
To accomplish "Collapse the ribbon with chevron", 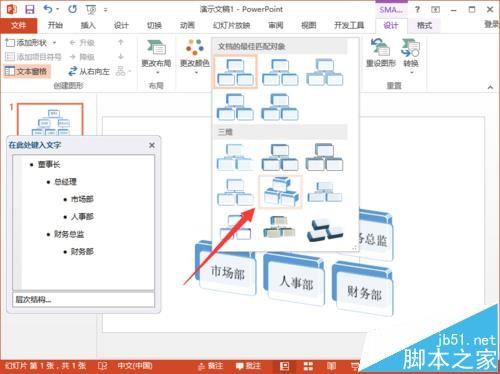I will [490, 87].
